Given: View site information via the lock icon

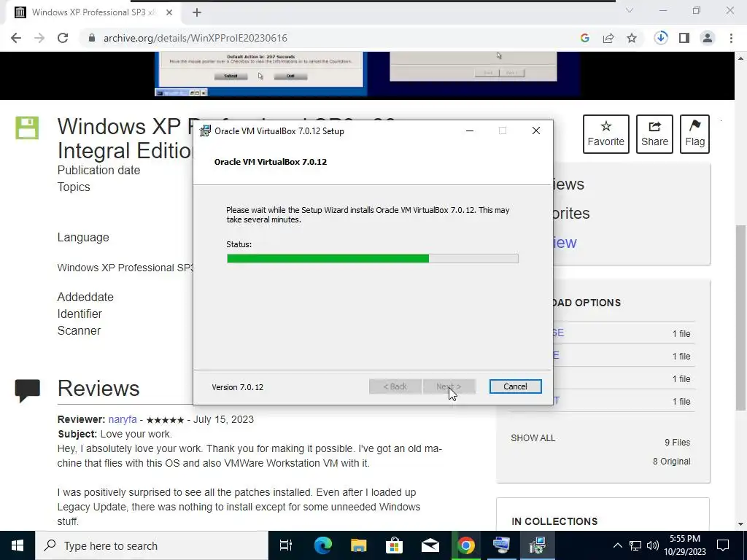Looking at the screenshot, I should [91, 38].
